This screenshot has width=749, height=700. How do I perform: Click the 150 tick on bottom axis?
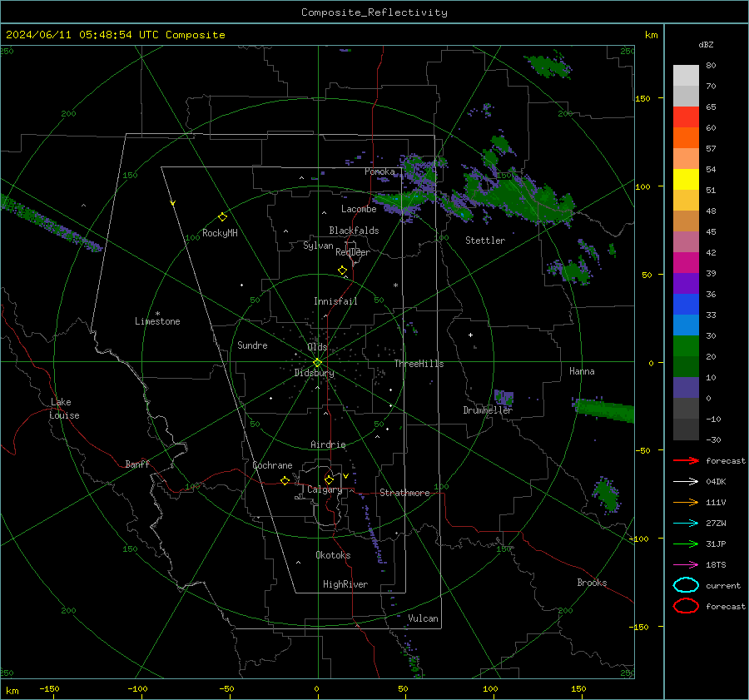(x=578, y=689)
